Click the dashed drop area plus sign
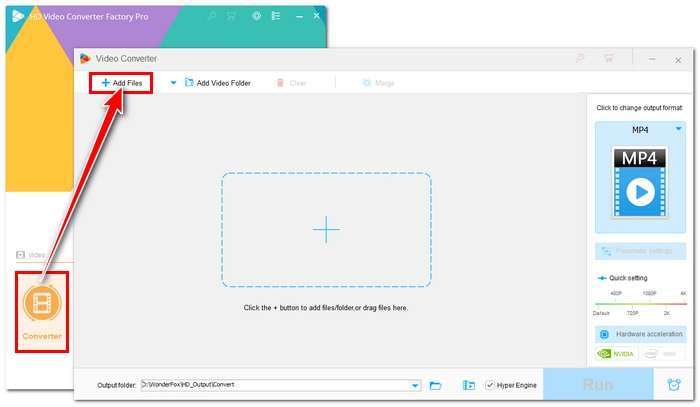The height and width of the screenshot is (407, 700). tap(326, 229)
